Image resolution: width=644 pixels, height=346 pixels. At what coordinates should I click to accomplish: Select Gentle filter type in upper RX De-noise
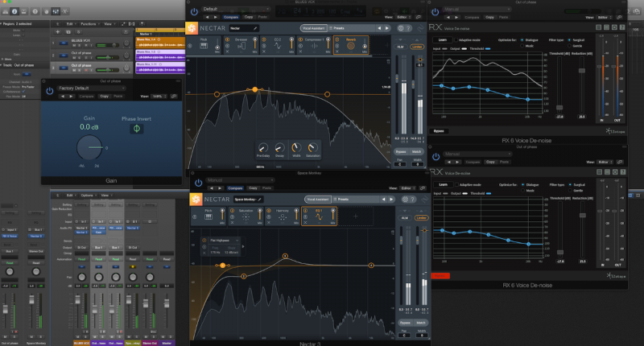tap(569, 46)
